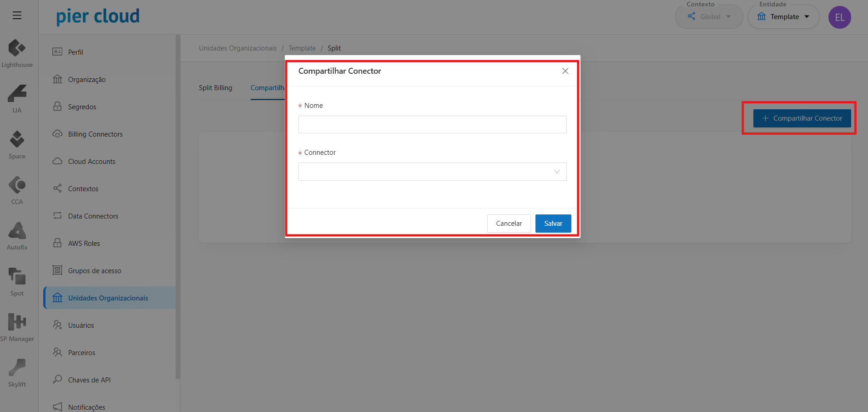
Task: Click the EL user avatar
Action: point(839,17)
